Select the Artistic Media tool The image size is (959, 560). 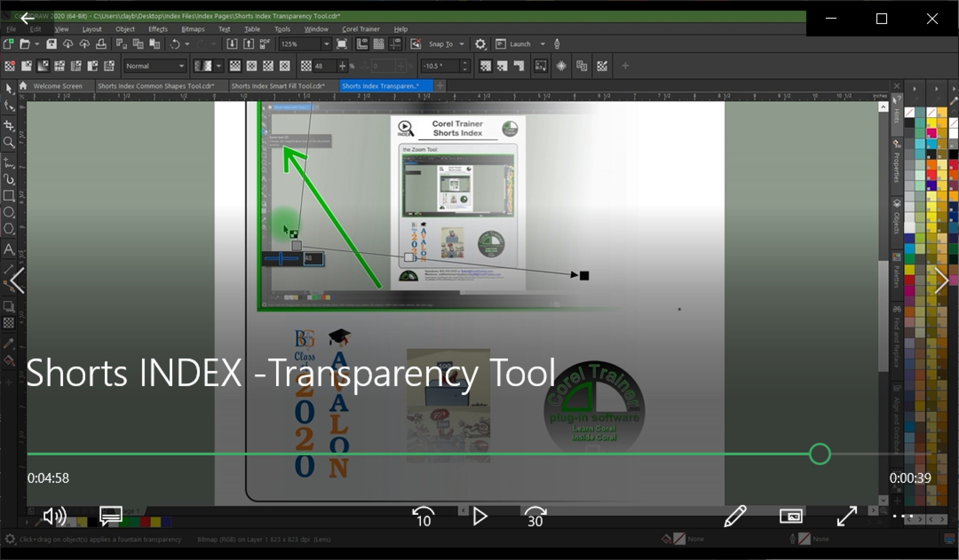click(x=9, y=179)
